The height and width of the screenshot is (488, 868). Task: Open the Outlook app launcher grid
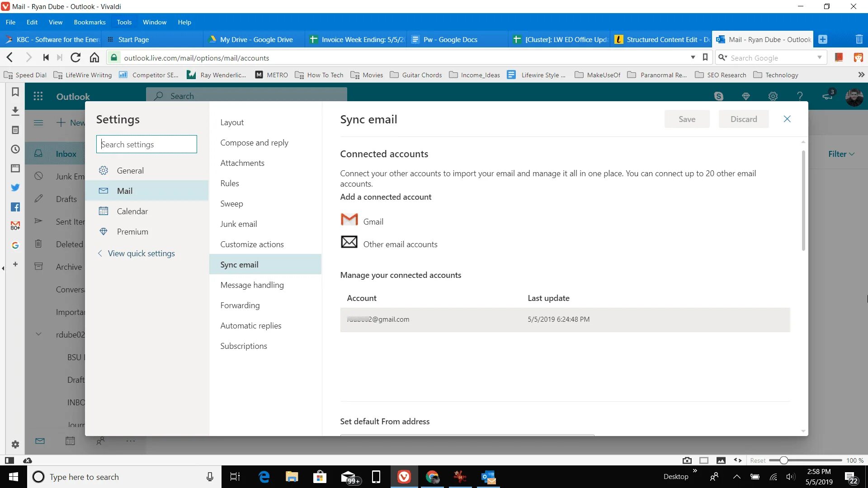pos(38,96)
